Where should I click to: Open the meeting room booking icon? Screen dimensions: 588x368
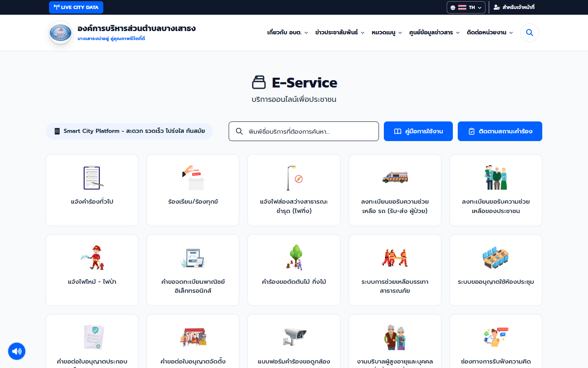click(496, 257)
